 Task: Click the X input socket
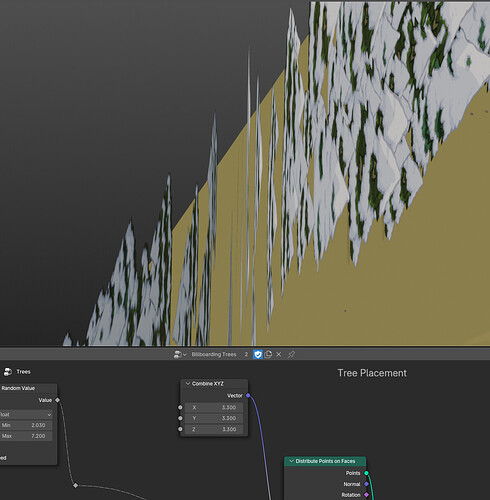coord(180,407)
